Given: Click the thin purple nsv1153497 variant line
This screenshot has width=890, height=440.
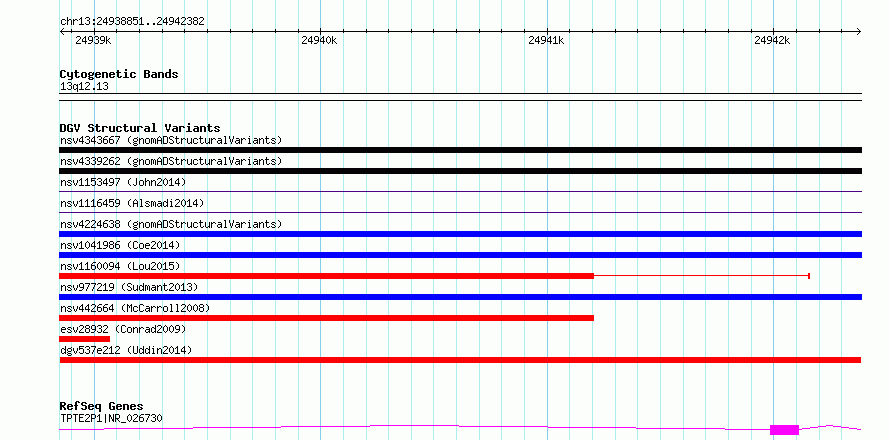Looking at the screenshot, I should click(x=460, y=191).
